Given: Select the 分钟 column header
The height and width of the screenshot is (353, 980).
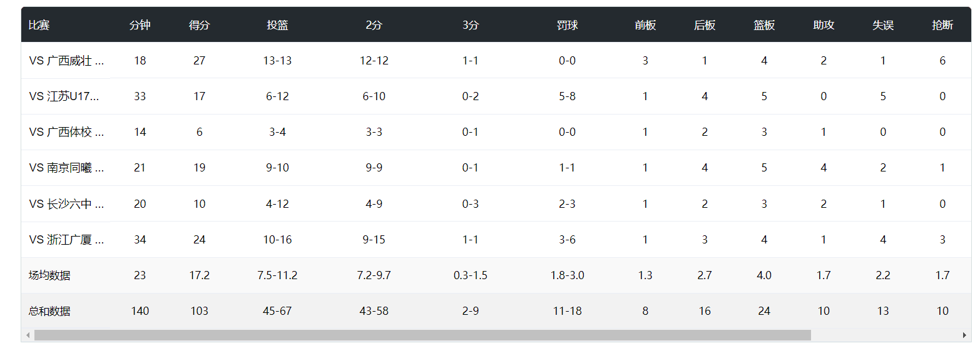Looking at the screenshot, I should tap(140, 25).
